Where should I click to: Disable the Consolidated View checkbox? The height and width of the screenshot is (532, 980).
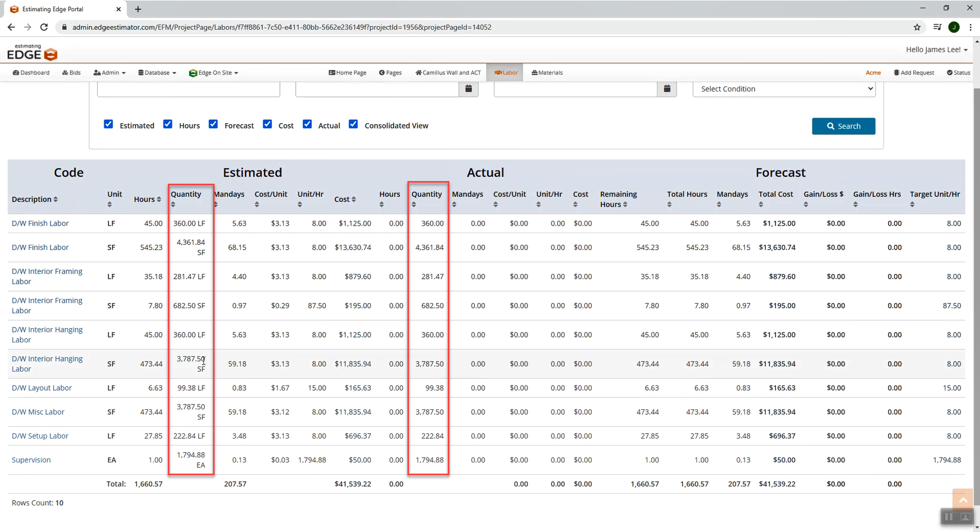[353, 124]
